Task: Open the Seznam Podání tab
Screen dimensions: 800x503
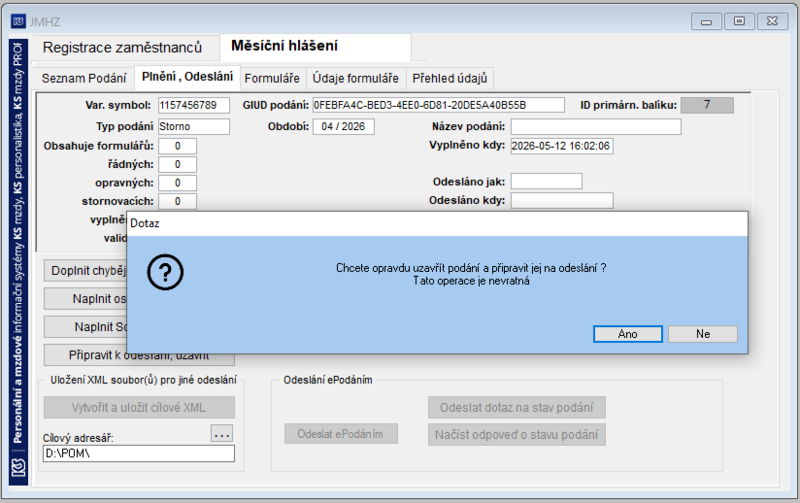Action: [x=84, y=79]
